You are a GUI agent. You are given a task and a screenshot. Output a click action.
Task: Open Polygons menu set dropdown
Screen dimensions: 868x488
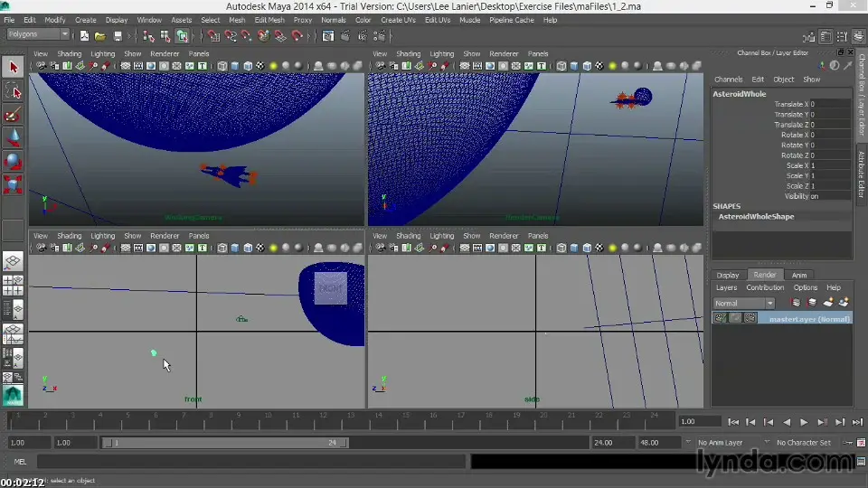click(x=38, y=34)
